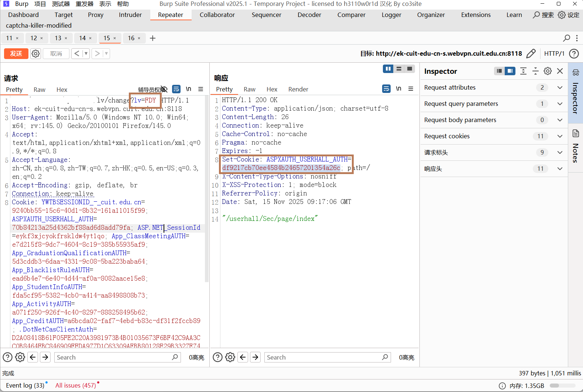Switch to the Intruder tab
Image resolution: width=583 pixels, height=392 pixels.
(x=130, y=15)
